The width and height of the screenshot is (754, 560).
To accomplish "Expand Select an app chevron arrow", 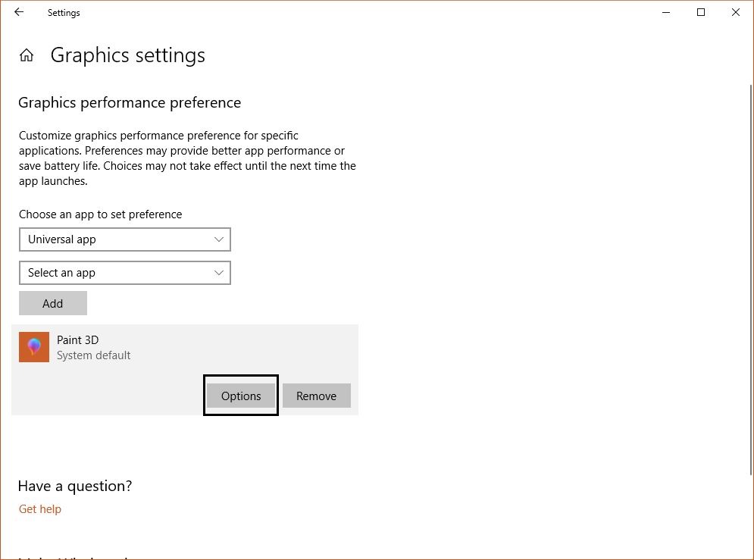I will [219, 273].
